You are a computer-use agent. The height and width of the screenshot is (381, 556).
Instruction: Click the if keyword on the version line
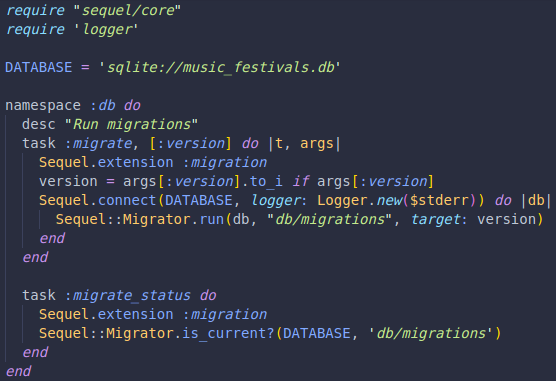301,181
